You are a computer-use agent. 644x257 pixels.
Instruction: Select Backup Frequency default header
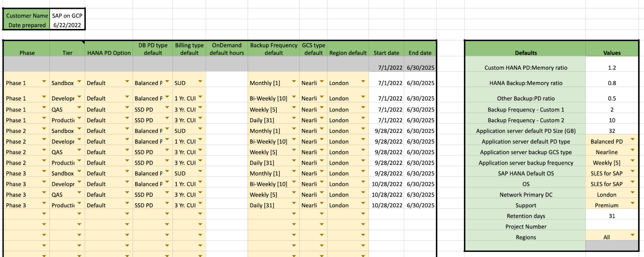(x=274, y=49)
